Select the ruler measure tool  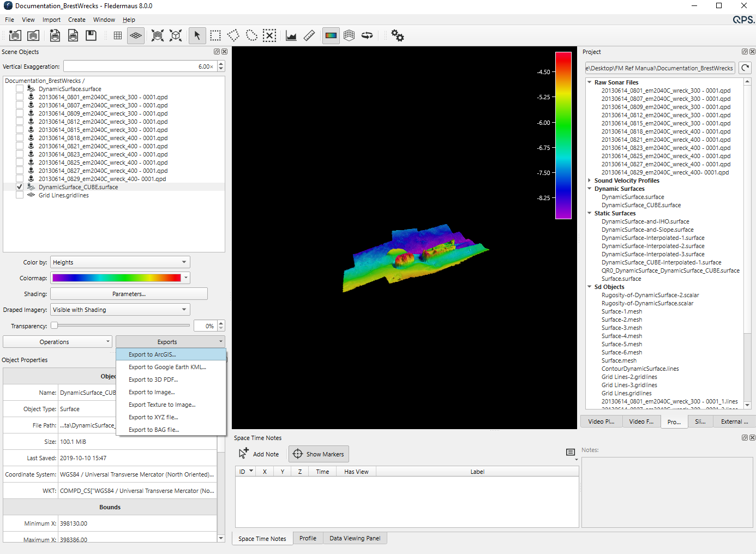click(309, 36)
